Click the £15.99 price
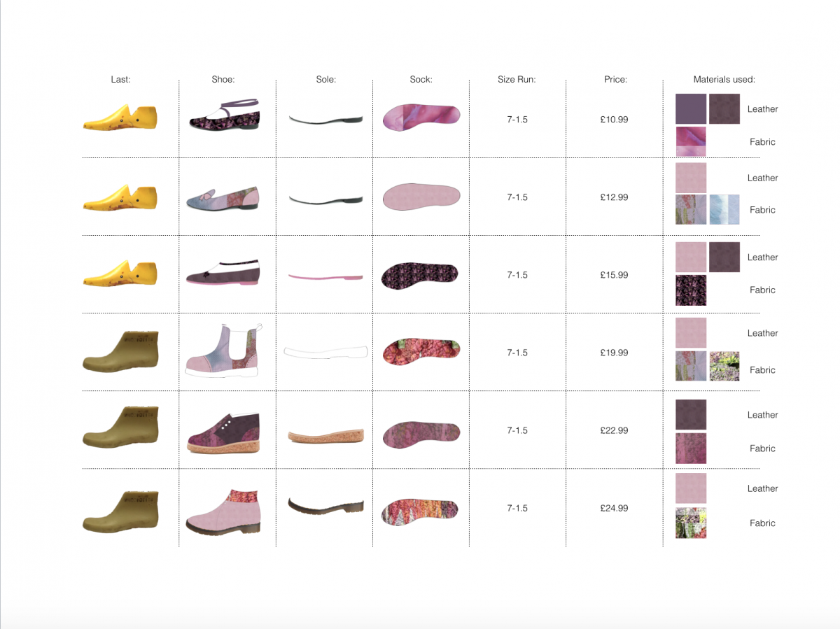The image size is (840, 629). (614, 275)
